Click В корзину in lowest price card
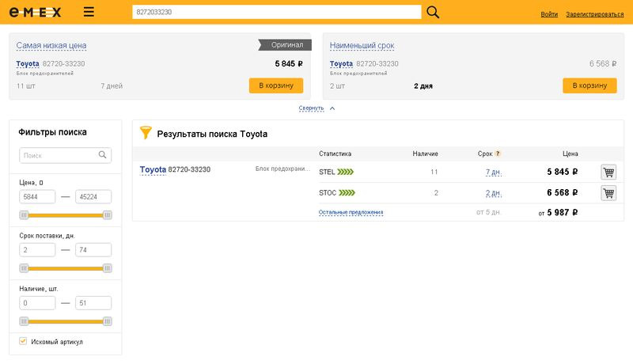Screen dimensions: 633x364 point(276,85)
